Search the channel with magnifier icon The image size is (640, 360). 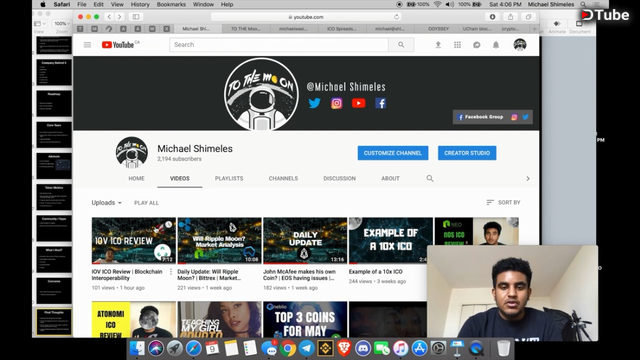point(430,178)
